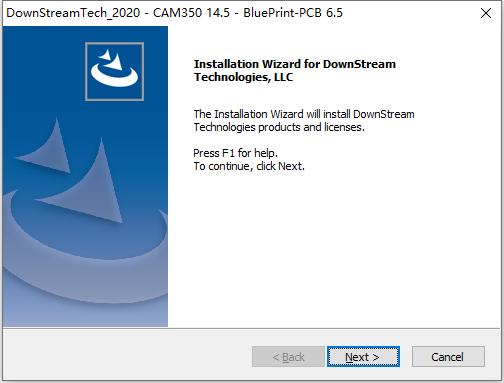This screenshot has width=504, height=383.
Task: Click the framed DownStream logo icon
Action: pos(114,71)
